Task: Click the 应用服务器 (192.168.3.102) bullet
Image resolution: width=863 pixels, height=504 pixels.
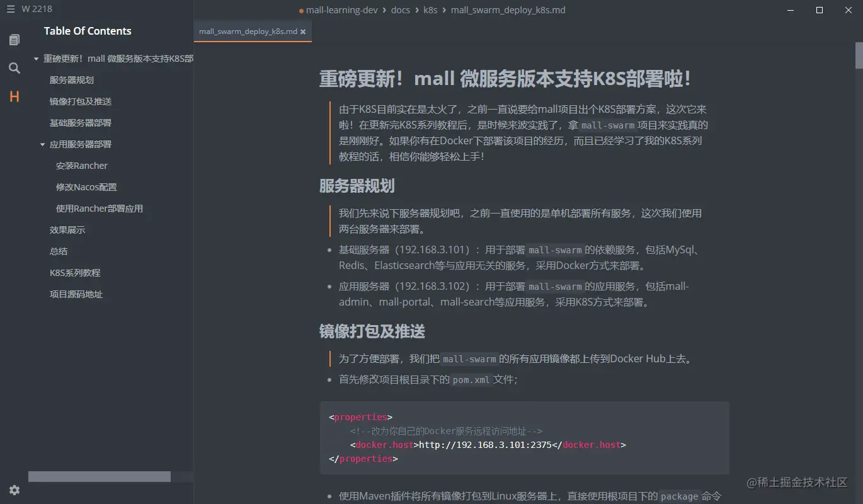Action: pos(514,294)
